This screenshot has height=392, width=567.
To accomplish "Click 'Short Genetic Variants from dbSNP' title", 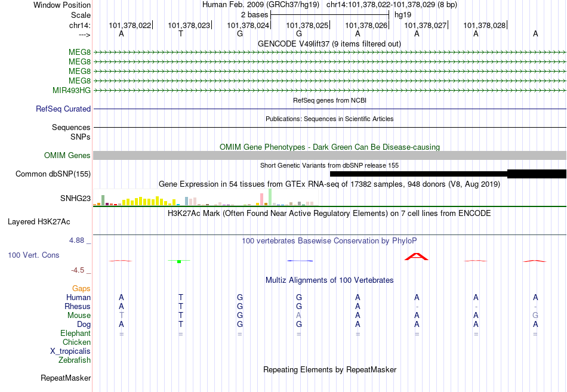I will click(329, 165).
